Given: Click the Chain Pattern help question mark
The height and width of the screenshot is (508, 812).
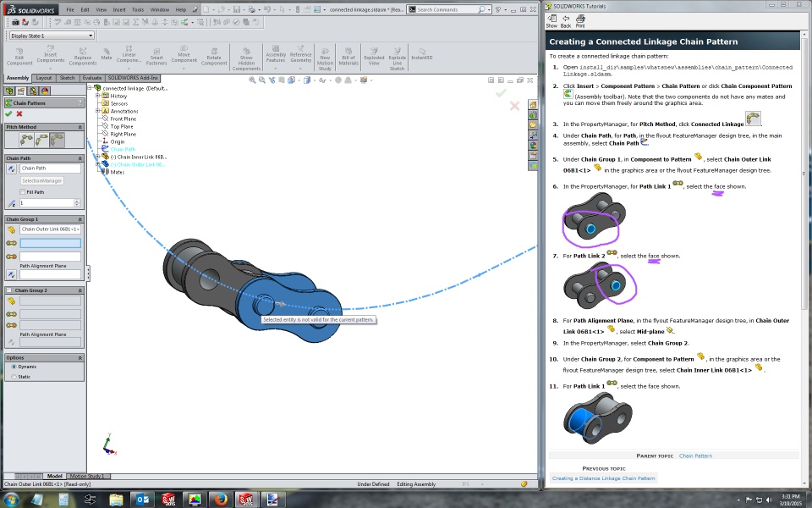Looking at the screenshot, I should (x=80, y=102).
